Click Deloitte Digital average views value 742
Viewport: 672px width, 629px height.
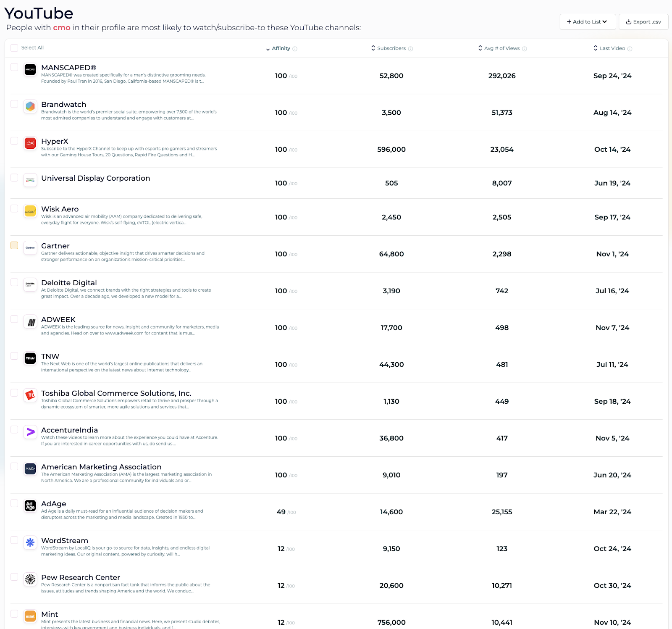[x=502, y=291]
